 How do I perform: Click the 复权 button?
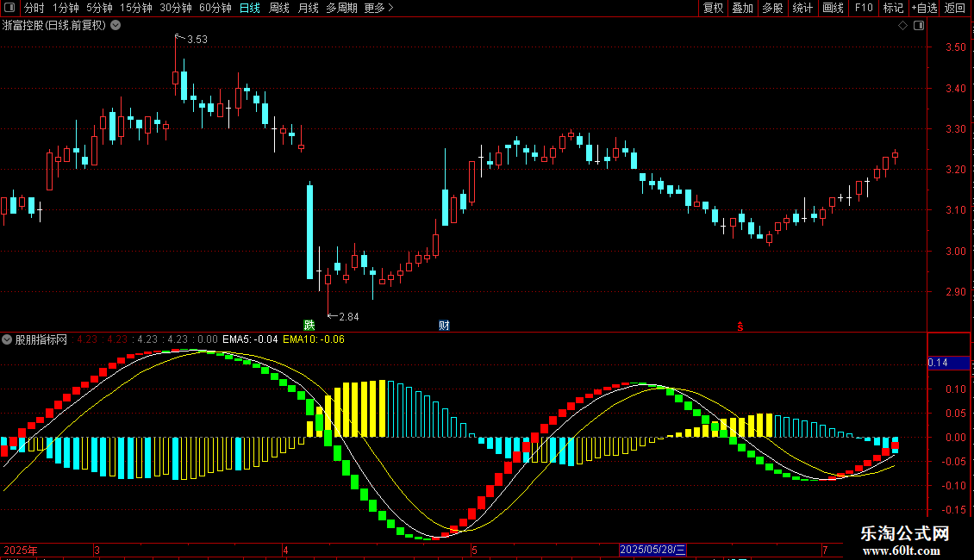coord(713,8)
